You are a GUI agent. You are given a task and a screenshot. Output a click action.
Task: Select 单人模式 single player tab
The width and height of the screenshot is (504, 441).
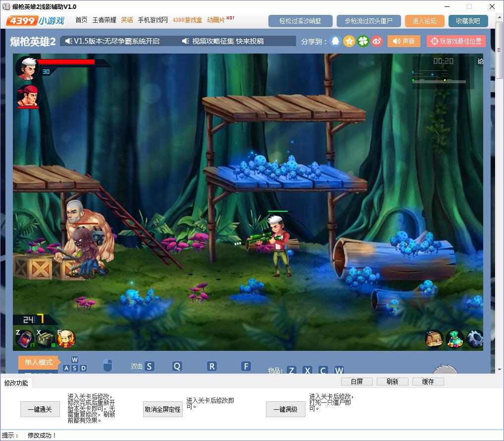point(39,362)
